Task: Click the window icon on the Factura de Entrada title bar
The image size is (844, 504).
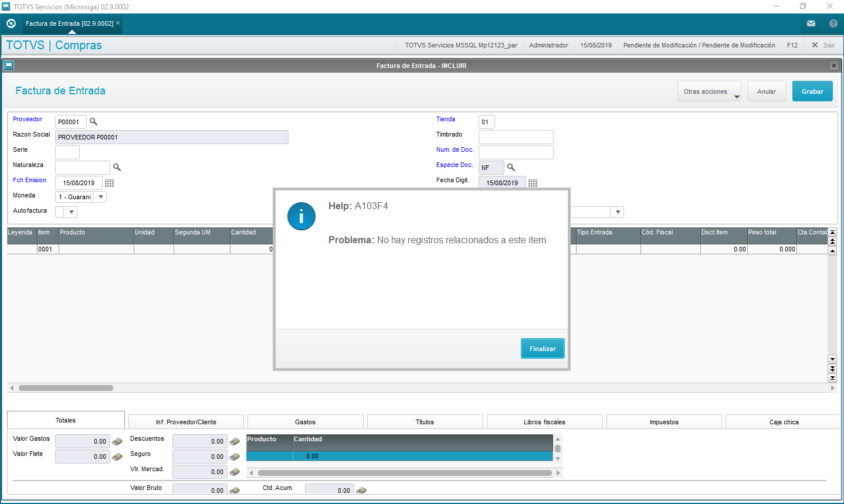Action: 9,66
